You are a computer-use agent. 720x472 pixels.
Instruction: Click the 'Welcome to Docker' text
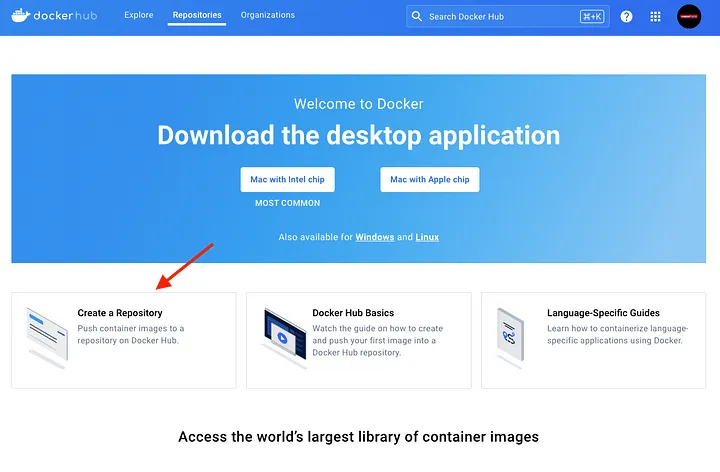coord(359,104)
